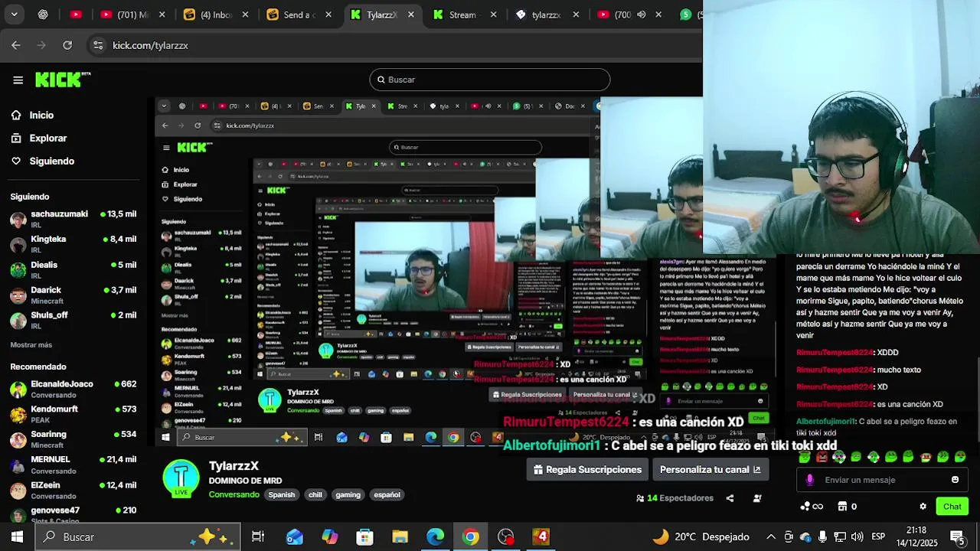The image size is (980, 551).
Task: Show hidden system tray icons
Action: [x=771, y=536]
